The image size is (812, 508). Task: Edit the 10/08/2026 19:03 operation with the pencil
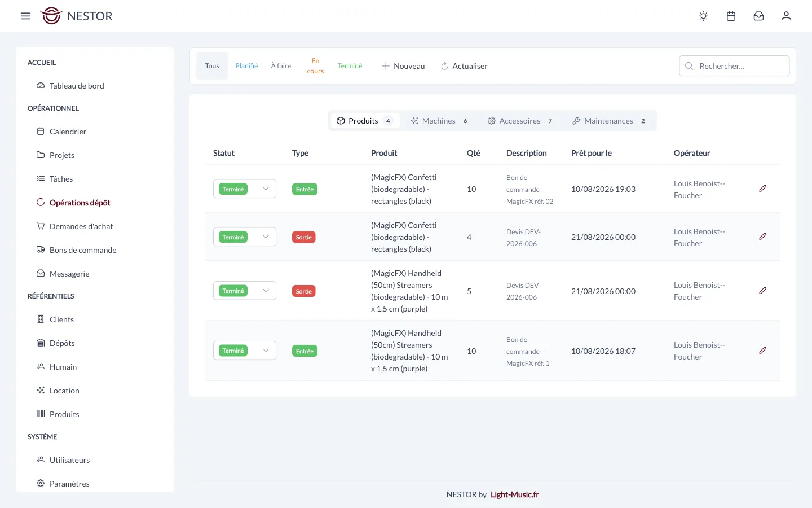click(x=762, y=189)
